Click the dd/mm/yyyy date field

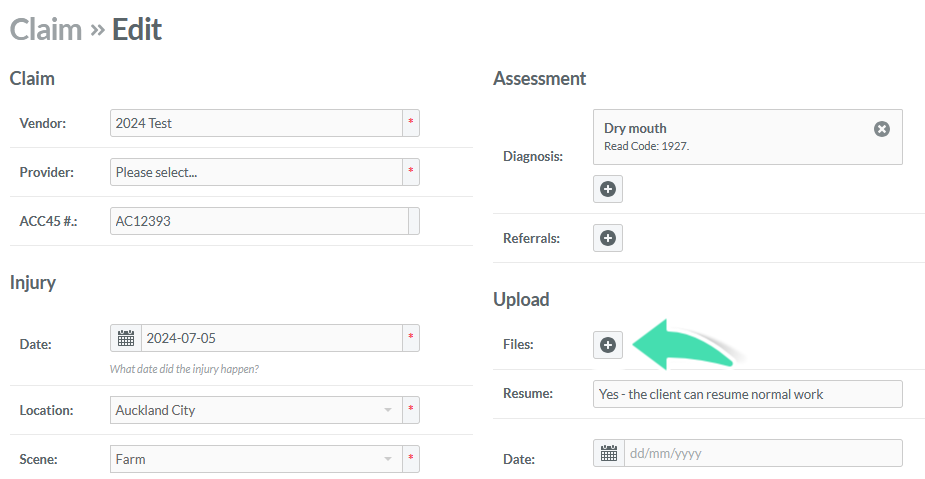763,453
